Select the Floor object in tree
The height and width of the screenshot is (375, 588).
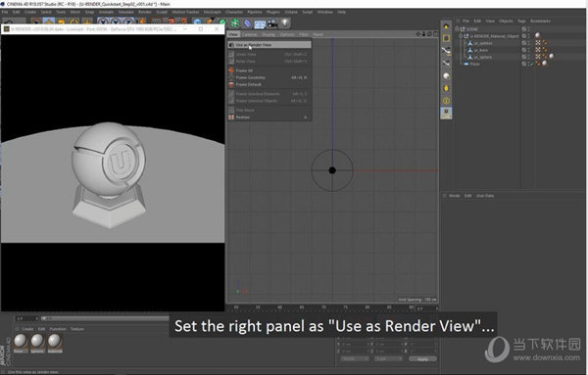[474, 64]
